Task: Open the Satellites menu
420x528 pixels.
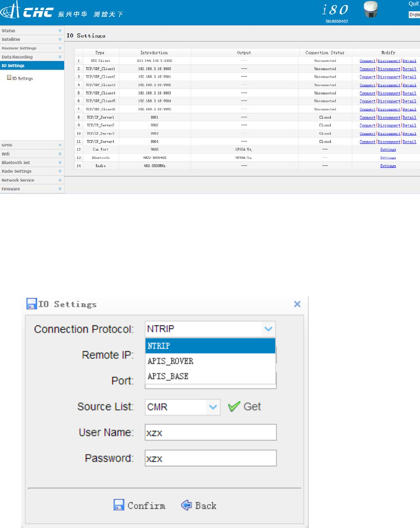Action: tap(32, 39)
